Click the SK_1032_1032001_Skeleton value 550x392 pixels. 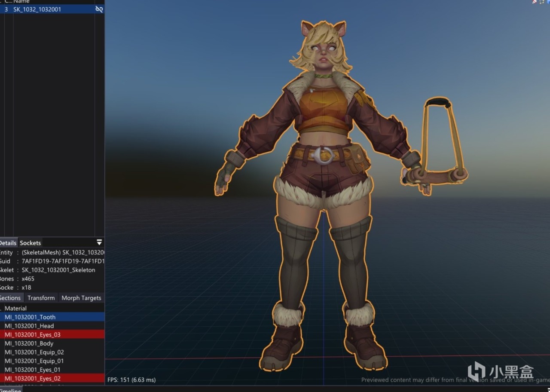58,270
